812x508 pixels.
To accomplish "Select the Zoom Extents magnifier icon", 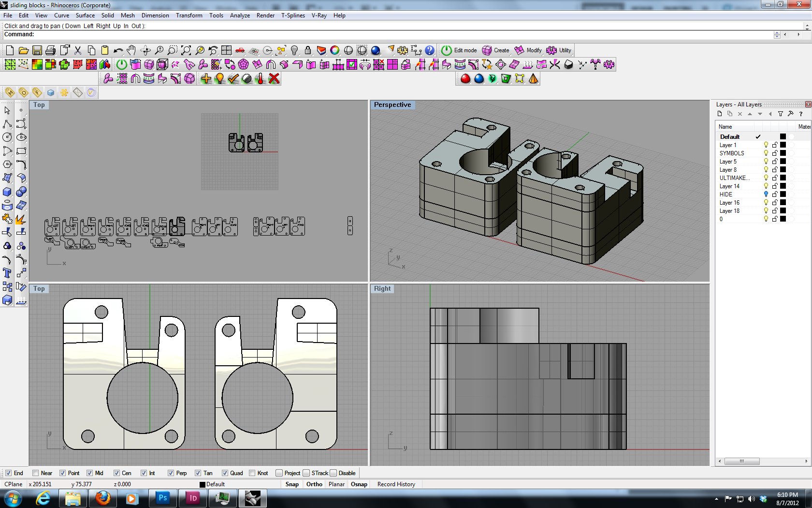I will [x=186, y=50].
